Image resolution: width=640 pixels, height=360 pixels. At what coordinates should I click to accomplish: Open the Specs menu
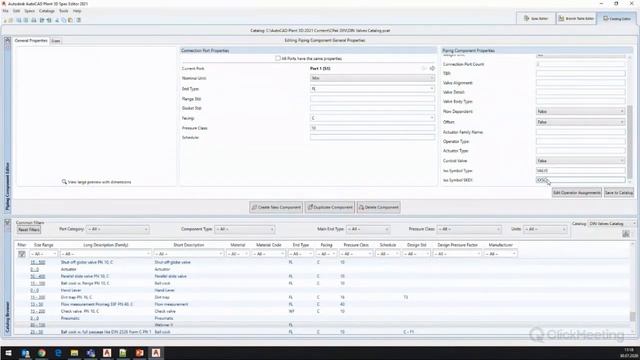[x=29, y=11]
